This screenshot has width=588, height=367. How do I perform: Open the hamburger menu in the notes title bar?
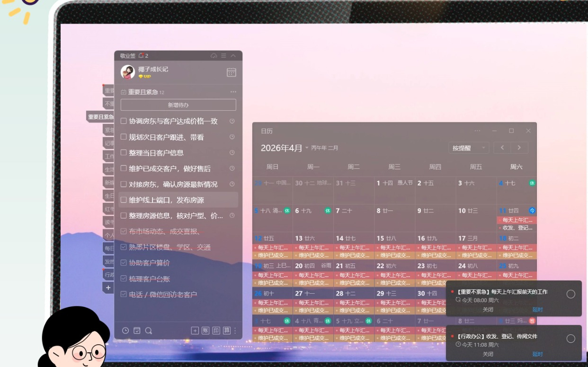click(x=223, y=56)
